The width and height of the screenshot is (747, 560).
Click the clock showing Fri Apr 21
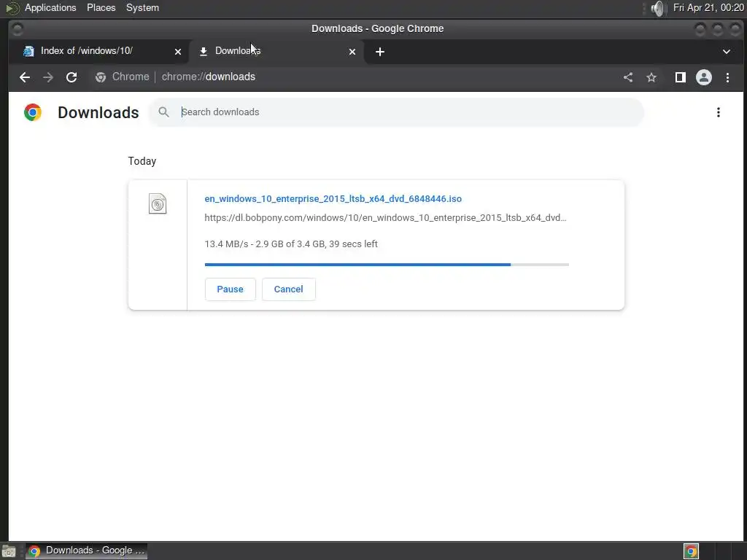click(708, 7)
